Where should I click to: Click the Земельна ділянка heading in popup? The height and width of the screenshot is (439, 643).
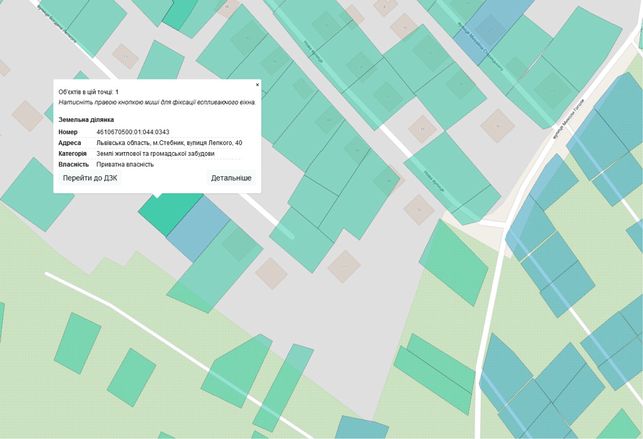tap(86, 120)
